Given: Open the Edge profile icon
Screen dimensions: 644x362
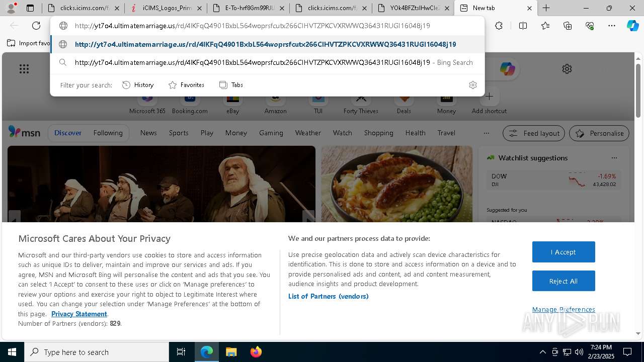Looking at the screenshot, I should (x=11, y=8).
